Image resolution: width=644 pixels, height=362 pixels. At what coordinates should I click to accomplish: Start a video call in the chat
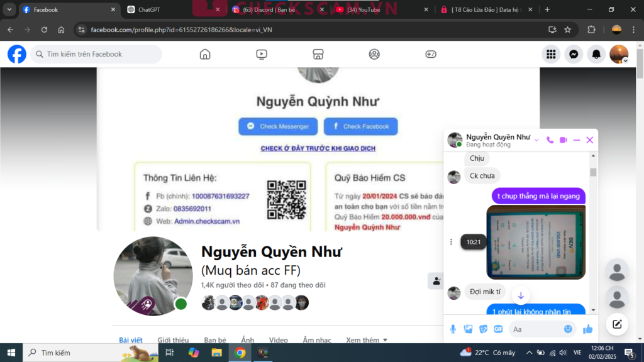point(563,140)
